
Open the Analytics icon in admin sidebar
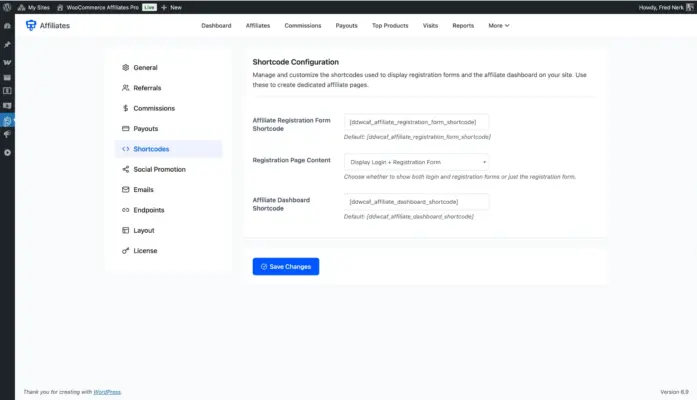pyautogui.click(x=7, y=106)
